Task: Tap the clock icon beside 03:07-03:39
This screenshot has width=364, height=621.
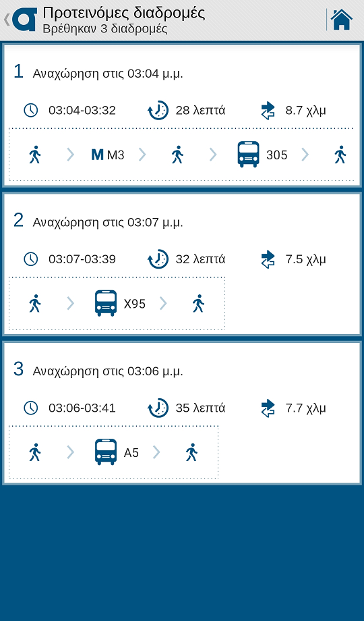Action: 31,259
